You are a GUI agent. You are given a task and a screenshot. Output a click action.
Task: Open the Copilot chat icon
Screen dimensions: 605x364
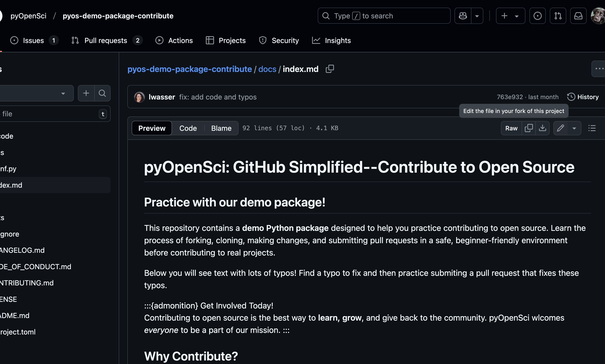(x=463, y=16)
